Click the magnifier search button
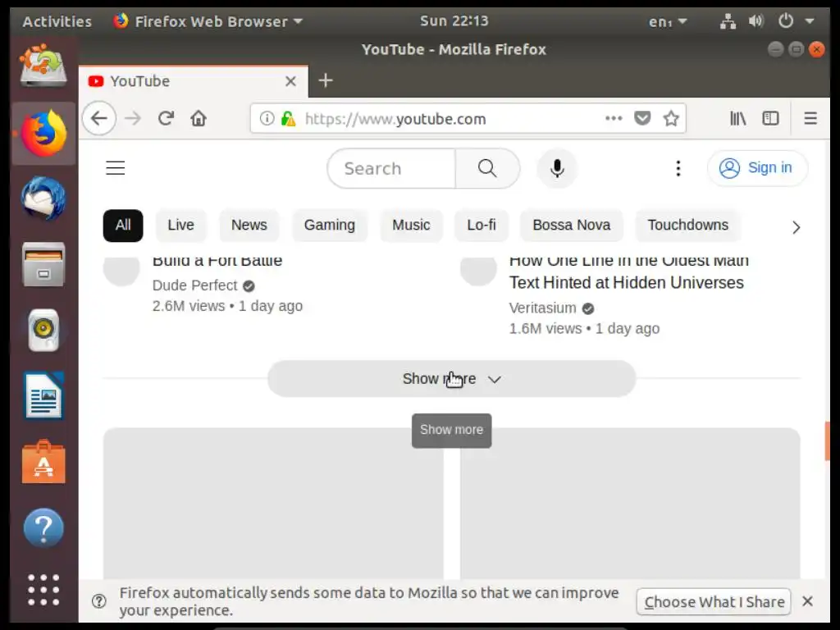Viewport: 840px width, 630px height. [487, 168]
